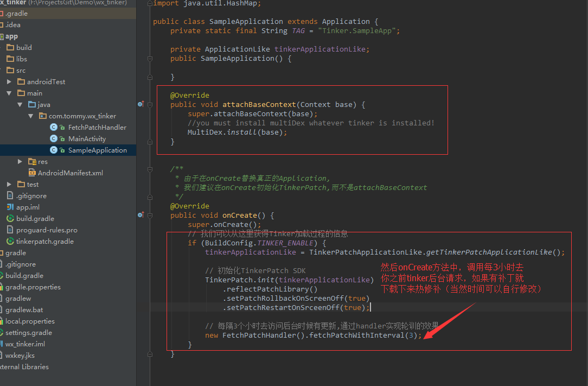Viewport: 588px width, 386px height.
Task: Click the FetchPatchHandler class icon
Action: coord(54,127)
